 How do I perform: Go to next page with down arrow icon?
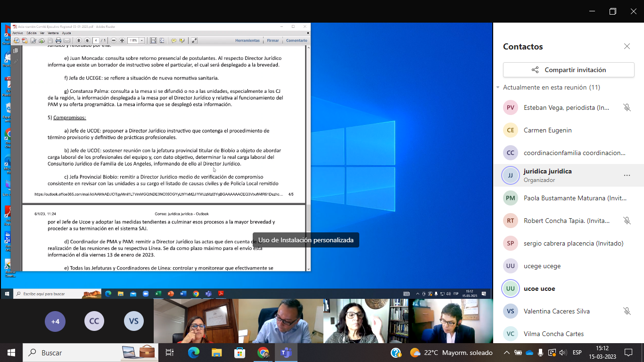click(x=87, y=41)
